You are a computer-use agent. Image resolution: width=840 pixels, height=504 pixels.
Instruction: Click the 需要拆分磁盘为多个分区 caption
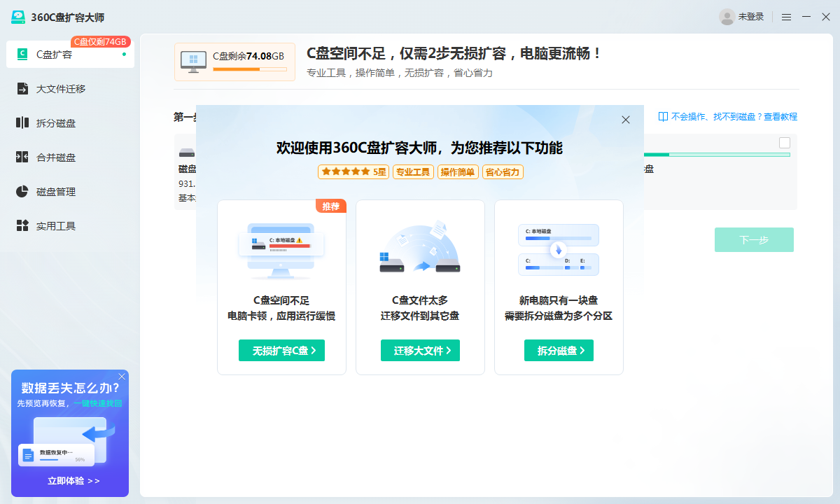click(x=559, y=316)
